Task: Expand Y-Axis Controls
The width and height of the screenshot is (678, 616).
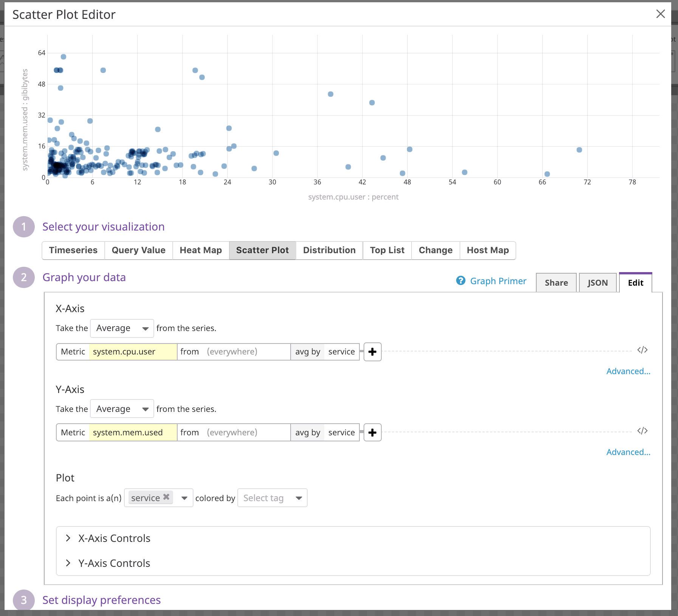Action: [x=114, y=563]
